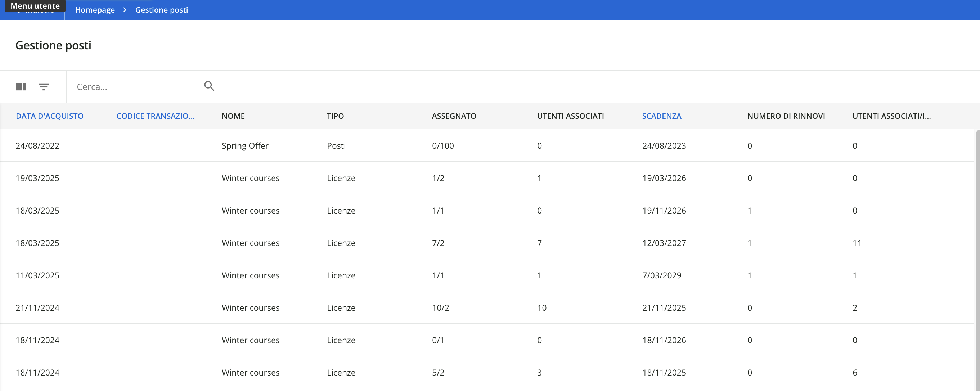Screen dimensions: 980x391
Task: Click the Utenti associati column header
Action: 570,116
